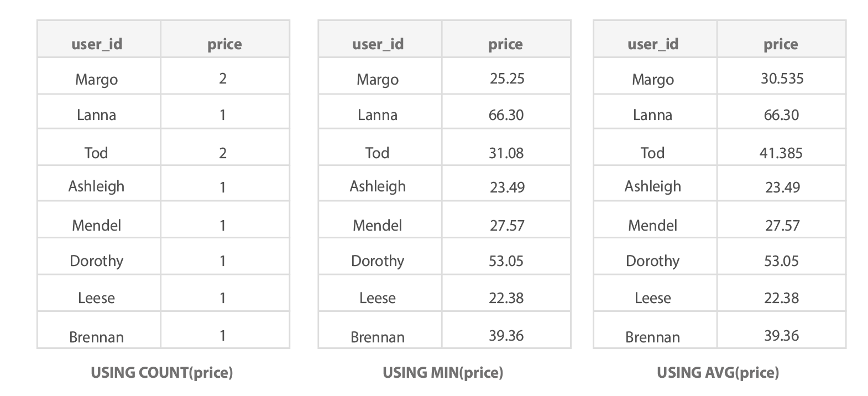
Task: Select Tod's count value 2
Action: [223, 153]
